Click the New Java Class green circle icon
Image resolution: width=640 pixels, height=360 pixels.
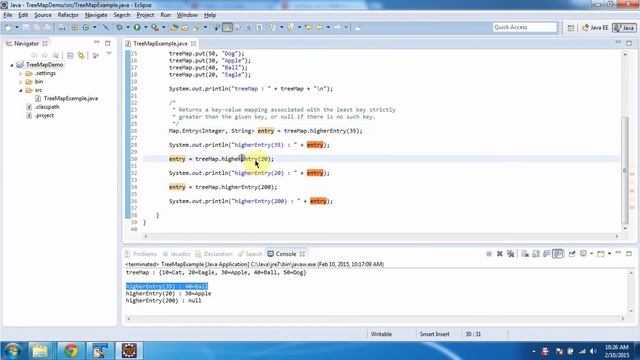tap(86, 27)
